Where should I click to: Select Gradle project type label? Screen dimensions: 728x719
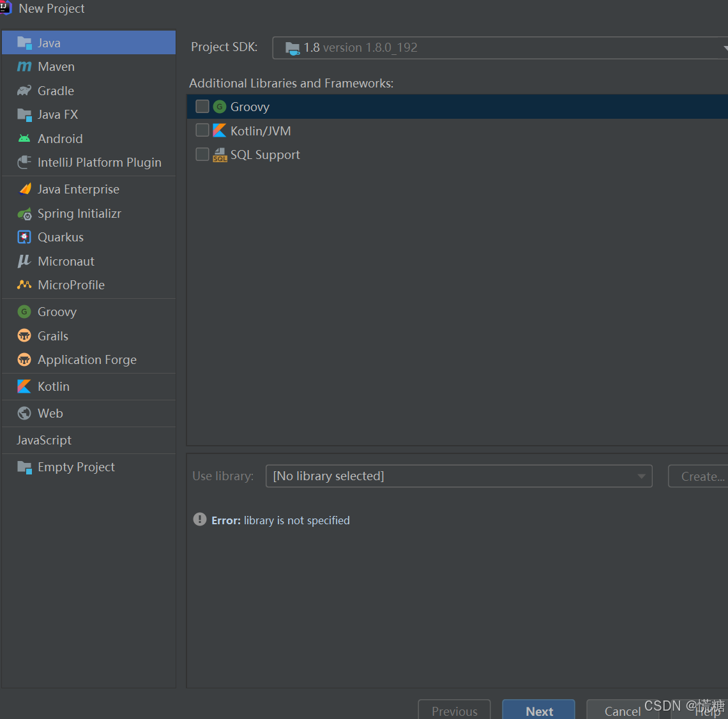(x=56, y=91)
